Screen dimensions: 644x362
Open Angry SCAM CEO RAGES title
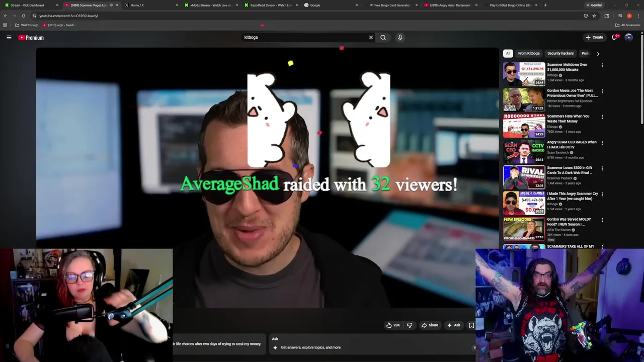click(x=572, y=145)
